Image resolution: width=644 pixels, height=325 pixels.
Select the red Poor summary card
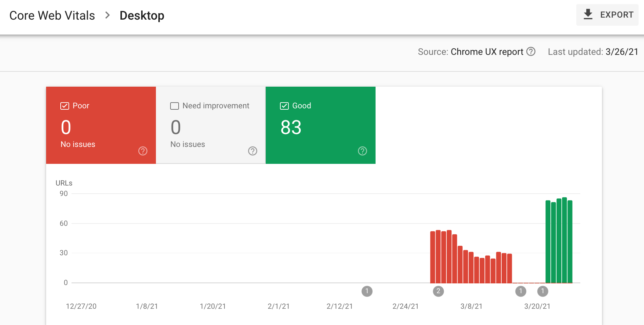pyautogui.click(x=101, y=125)
